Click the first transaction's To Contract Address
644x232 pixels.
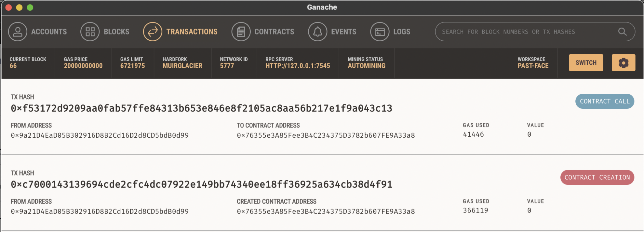tap(326, 135)
